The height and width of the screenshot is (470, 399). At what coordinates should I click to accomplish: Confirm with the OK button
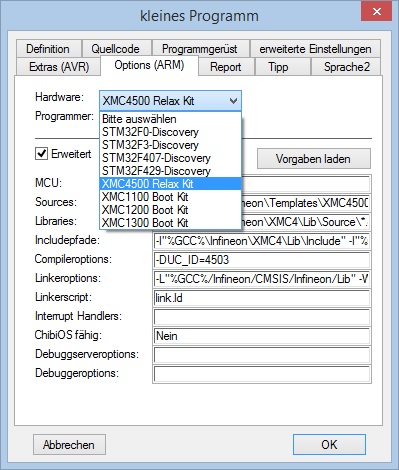(x=329, y=444)
